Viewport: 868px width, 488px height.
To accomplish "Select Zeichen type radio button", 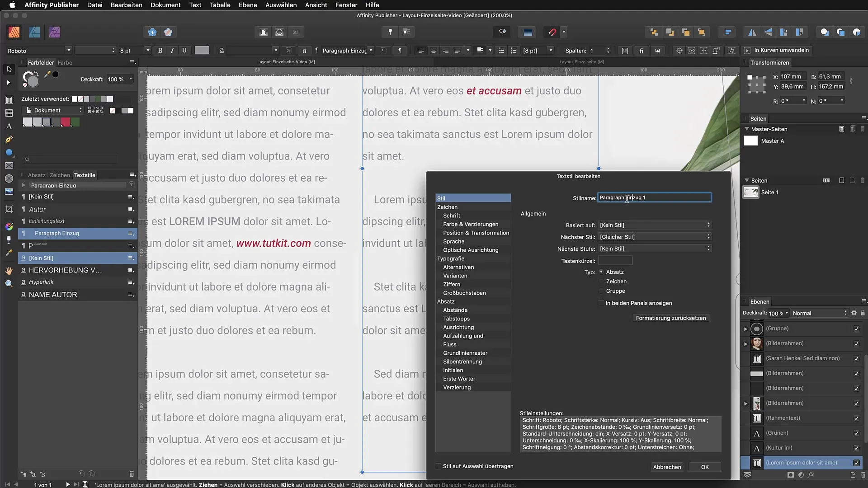I will pyautogui.click(x=601, y=281).
